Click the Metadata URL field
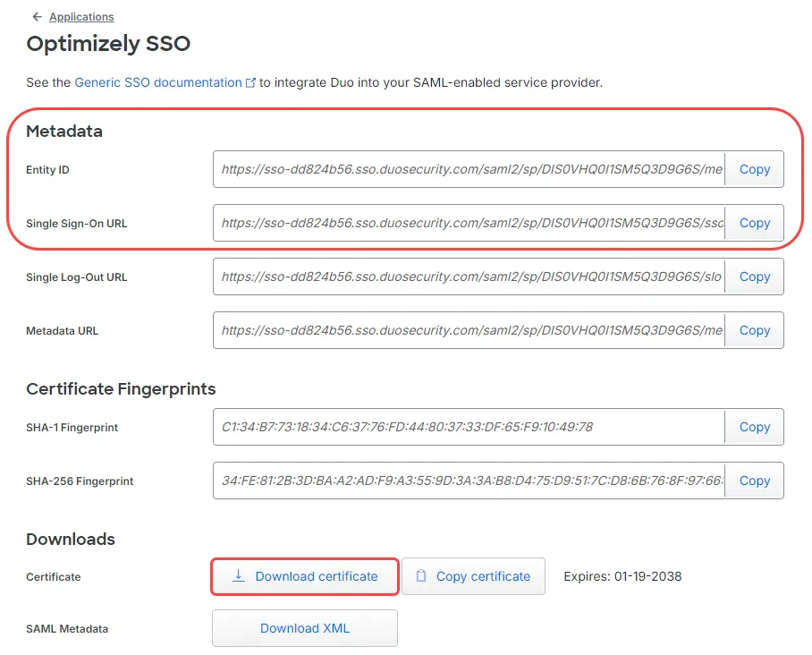 [469, 330]
